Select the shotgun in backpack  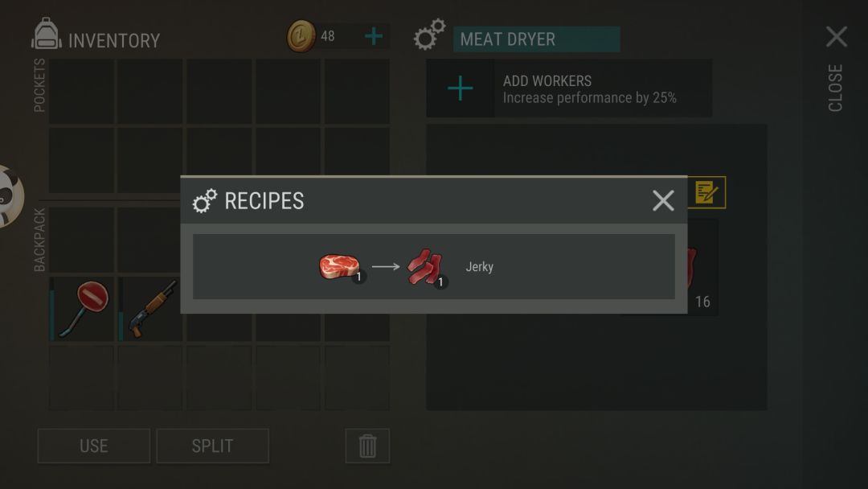(150, 309)
